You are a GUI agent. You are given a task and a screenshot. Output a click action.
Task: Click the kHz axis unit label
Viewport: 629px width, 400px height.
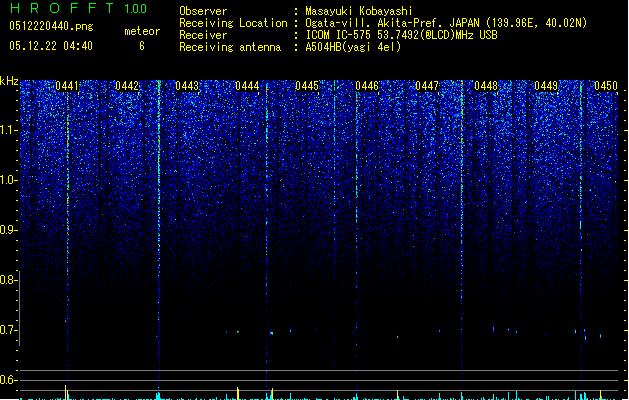[9, 81]
